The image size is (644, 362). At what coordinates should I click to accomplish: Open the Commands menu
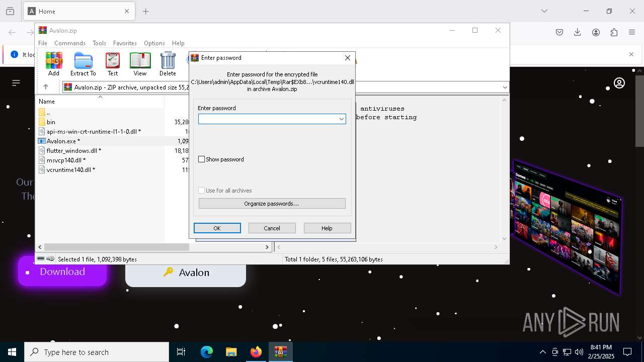pos(70,43)
